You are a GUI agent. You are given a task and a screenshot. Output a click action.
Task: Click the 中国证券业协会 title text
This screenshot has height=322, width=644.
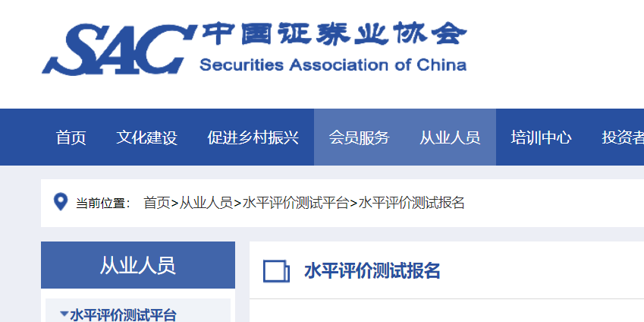point(334,33)
